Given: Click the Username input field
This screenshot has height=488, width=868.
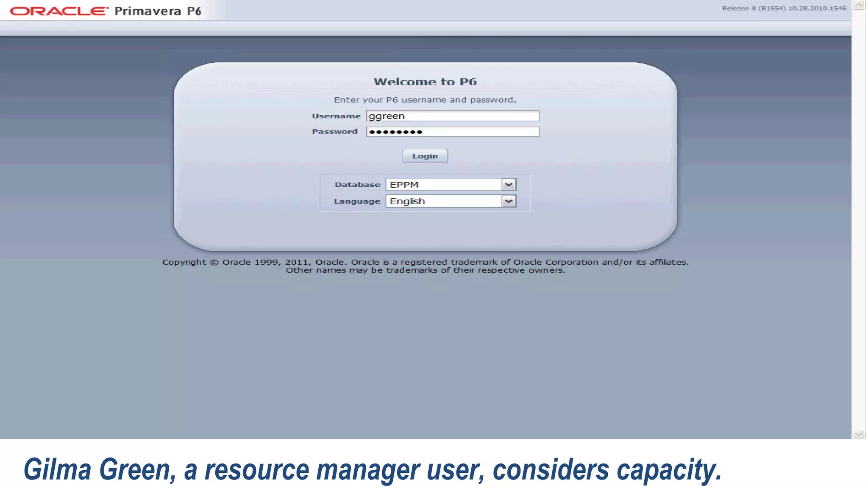Looking at the screenshot, I should click(x=453, y=116).
